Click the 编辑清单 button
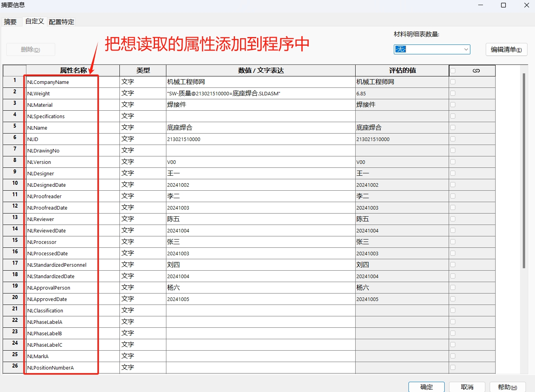This screenshot has height=392, width=535. pos(506,50)
